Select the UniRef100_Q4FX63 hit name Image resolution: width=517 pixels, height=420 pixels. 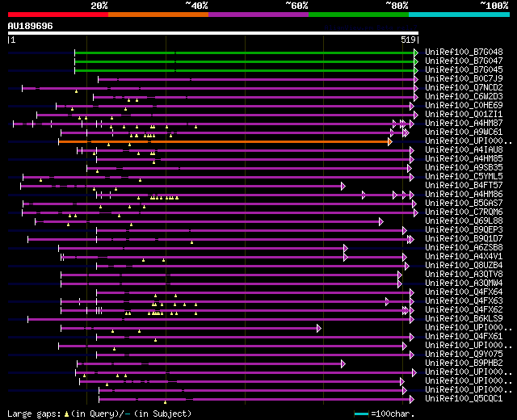pos(464,301)
